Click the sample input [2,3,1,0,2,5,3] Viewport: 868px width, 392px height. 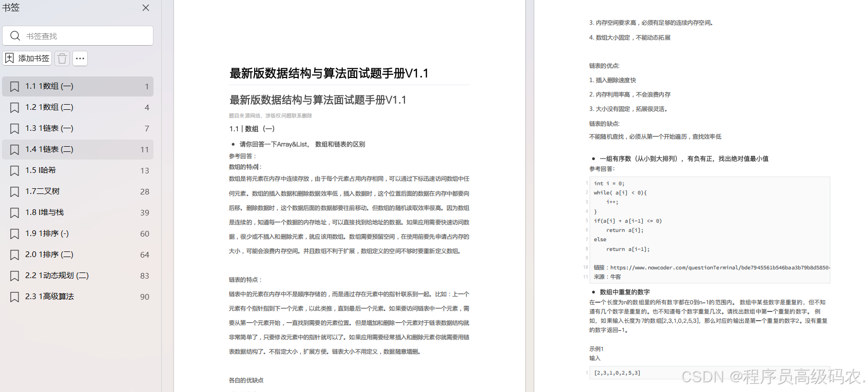click(617, 373)
